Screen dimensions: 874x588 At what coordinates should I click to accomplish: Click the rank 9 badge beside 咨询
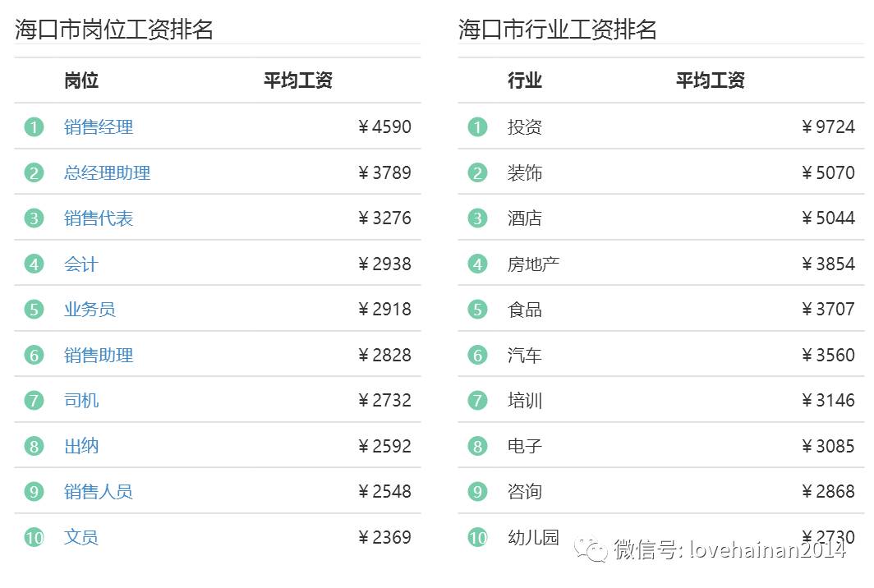(476, 491)
